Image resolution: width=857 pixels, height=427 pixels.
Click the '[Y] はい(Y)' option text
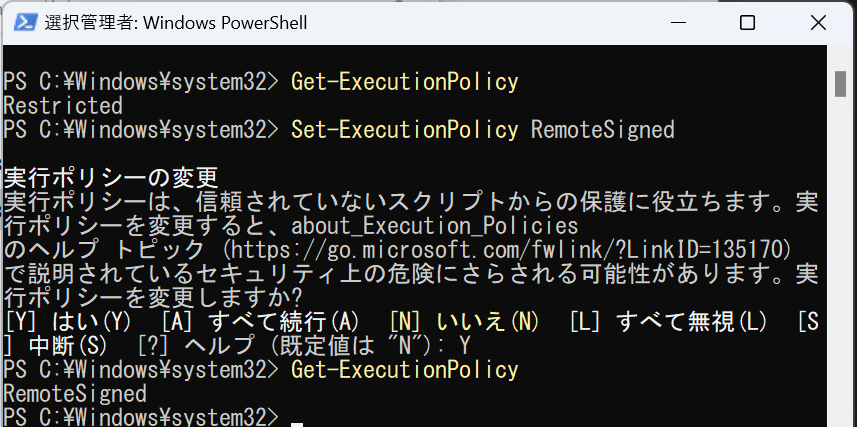[x=68, y=323]
